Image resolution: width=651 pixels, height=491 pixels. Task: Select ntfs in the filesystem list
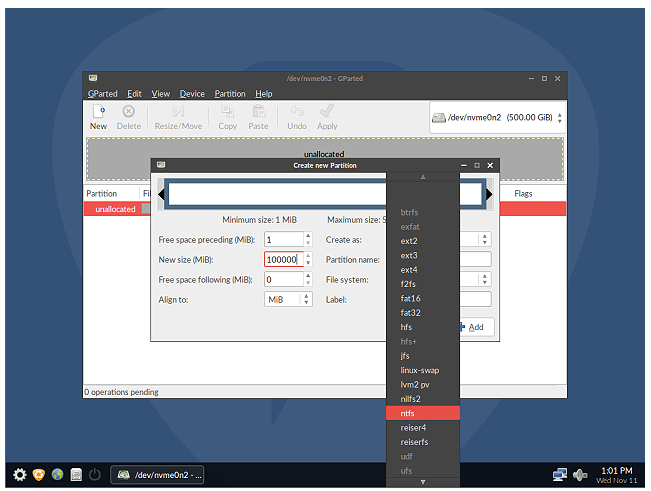point(423,413)
